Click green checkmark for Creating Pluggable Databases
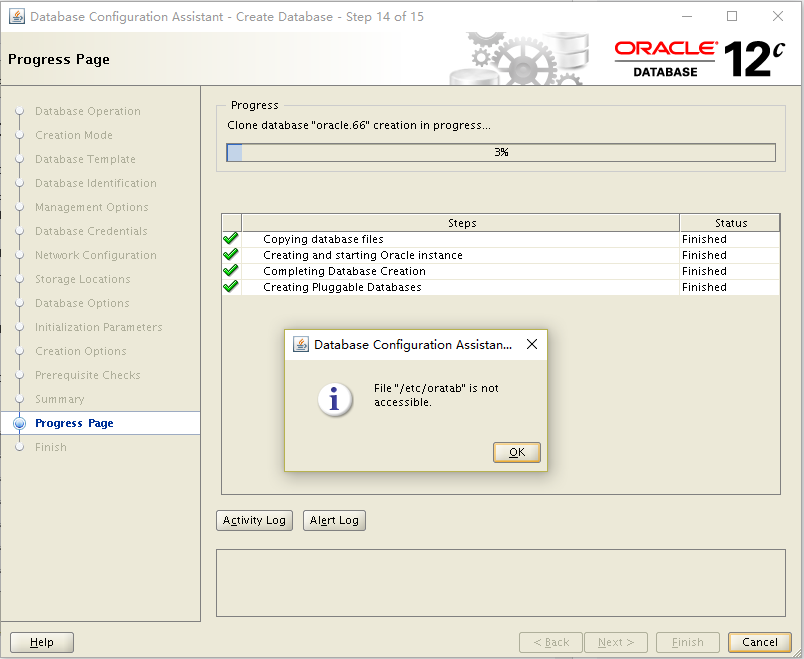The height and width of the screenshot is (659, 804). tap(231, 286)
